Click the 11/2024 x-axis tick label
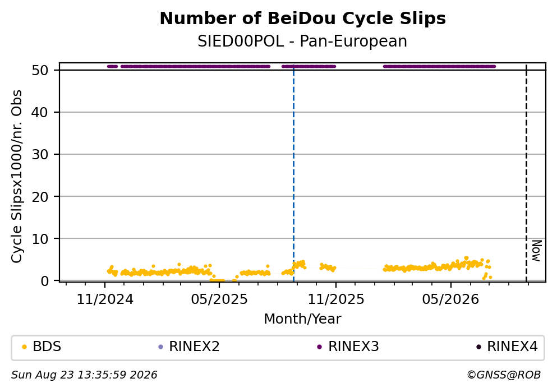557x392 pixels. (105, 299)
